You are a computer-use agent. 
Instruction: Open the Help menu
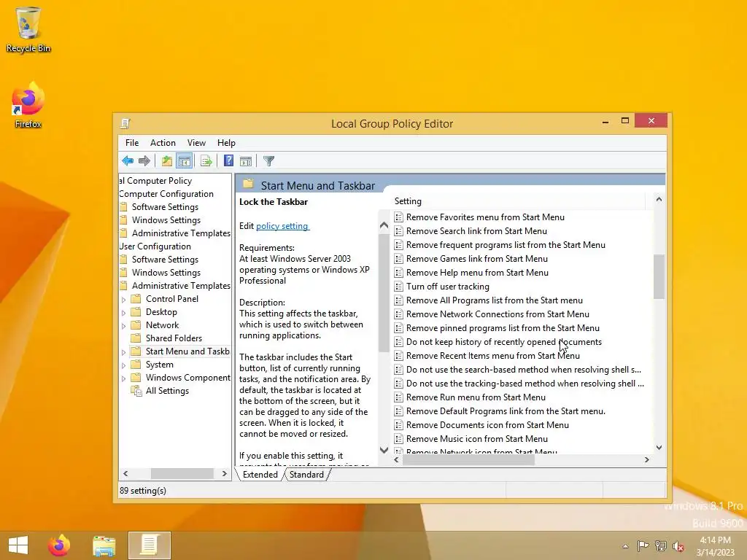pos(226,143)
